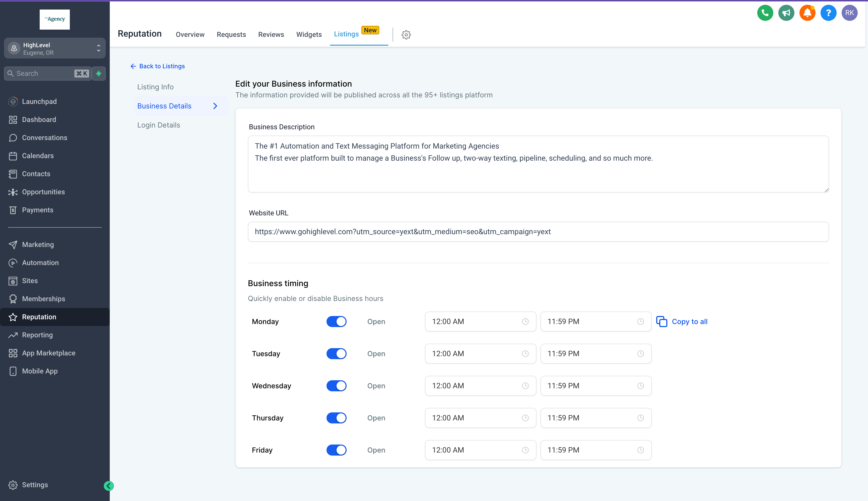Screen dimensions: 868x501
Task: Open Tuesday opening time picker
Action: pyautogui.click(x=480, y=354)
